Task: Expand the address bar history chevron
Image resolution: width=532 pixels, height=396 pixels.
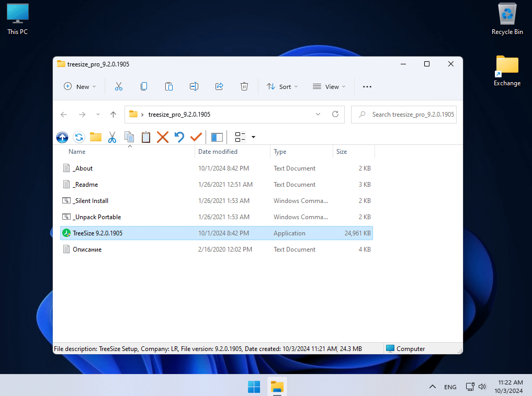Action: (x=318, y=115)
